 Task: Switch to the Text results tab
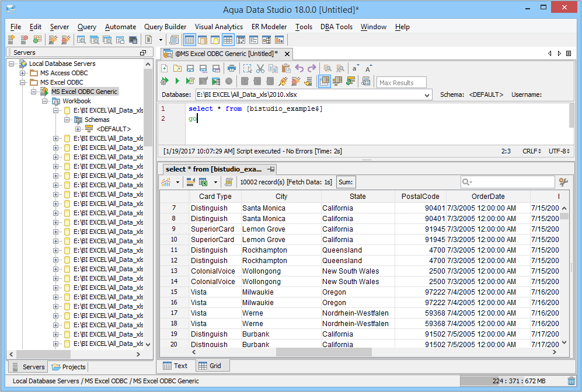coord(175,366)
